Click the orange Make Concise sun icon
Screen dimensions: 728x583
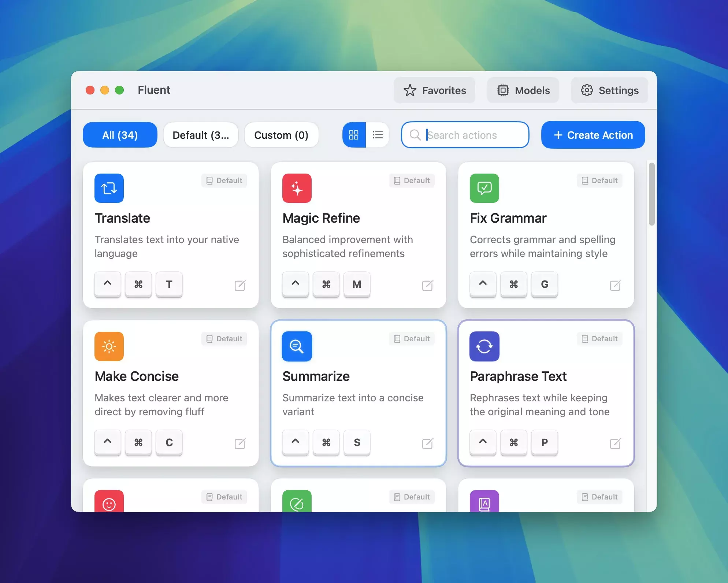pos(109,346)
